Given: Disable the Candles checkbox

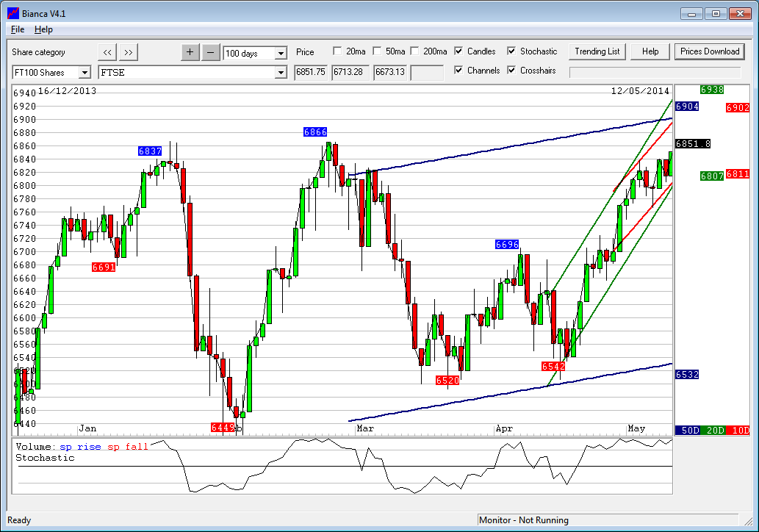Looking at the screenshot, I should pyautogui.click(x=458, y=51).
